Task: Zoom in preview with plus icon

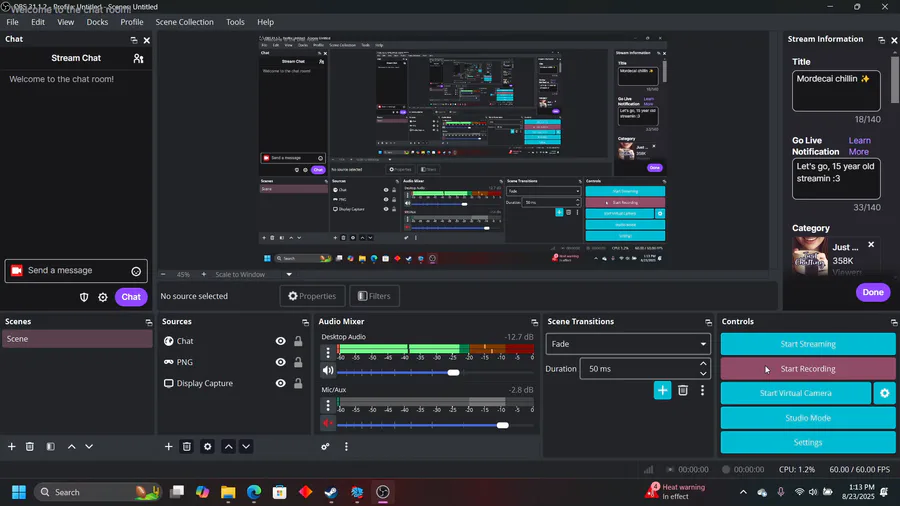Action: [x=204, y=274]
